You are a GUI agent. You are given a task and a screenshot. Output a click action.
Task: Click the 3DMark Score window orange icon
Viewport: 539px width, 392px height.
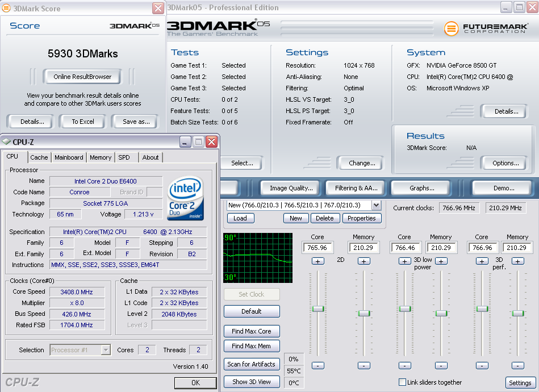click(6, 8)
